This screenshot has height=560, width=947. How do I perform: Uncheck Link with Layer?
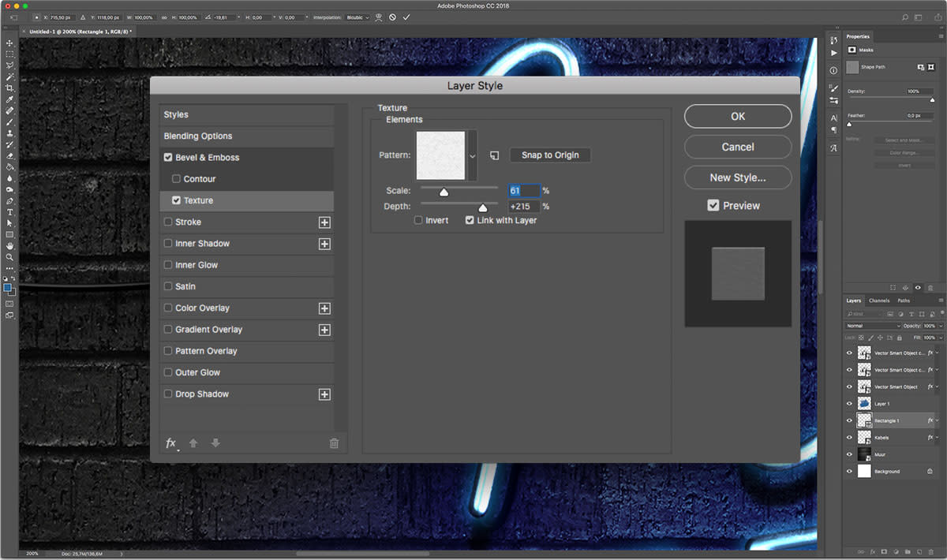pos(470,221)
